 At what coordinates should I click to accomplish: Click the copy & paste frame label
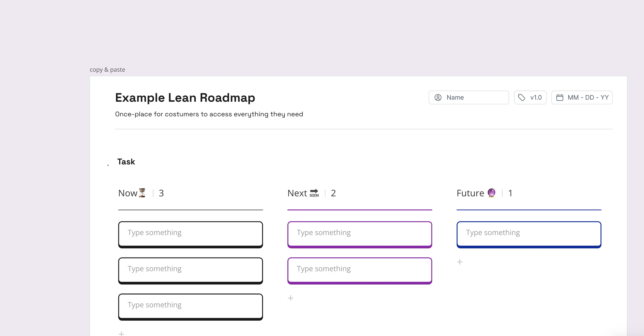[108, 70]
